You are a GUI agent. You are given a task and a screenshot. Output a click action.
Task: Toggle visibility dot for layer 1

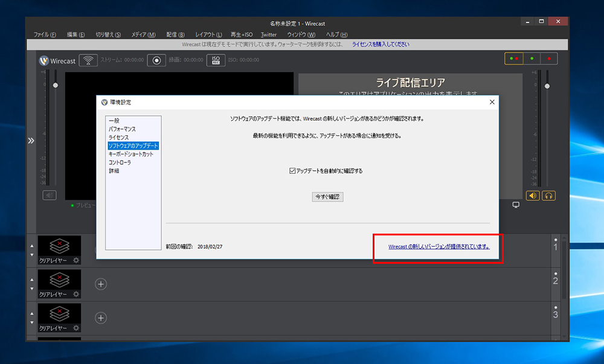point(556,240)
